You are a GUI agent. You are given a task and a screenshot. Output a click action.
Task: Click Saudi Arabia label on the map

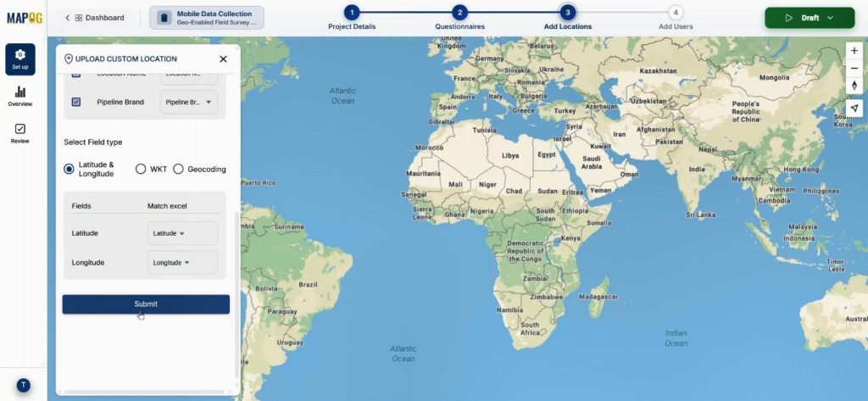tap(591, 162)
